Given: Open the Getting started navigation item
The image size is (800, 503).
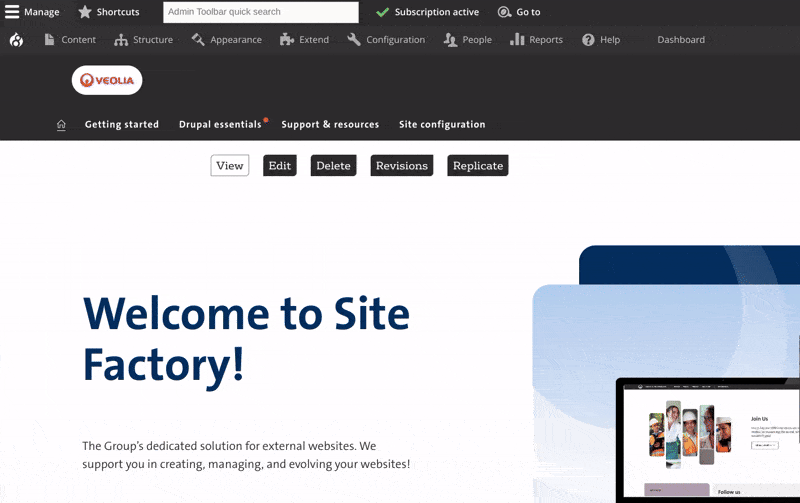Looking at the screenshot, I should pyautogui.click(x=121, y=124).
